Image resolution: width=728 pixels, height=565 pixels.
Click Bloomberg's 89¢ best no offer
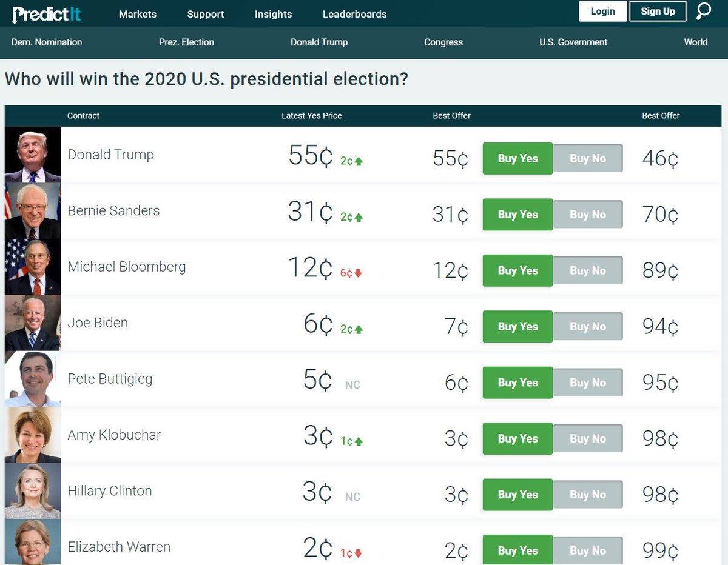click(660, 271)
